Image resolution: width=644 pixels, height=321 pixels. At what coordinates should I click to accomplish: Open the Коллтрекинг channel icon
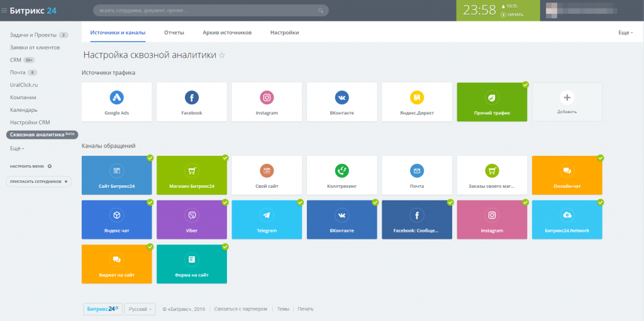click(341, 170)
